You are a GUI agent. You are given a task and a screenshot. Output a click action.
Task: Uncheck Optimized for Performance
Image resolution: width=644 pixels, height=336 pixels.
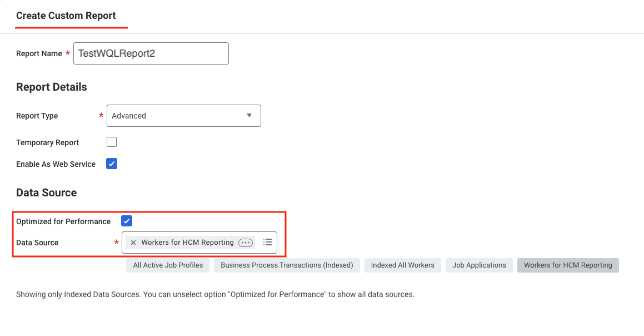click(x=127, y=221)
